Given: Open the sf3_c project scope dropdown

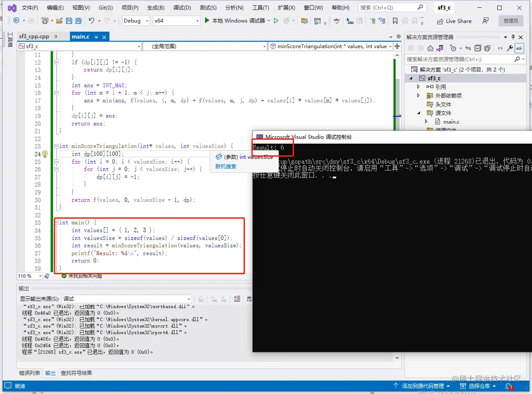Looking at the screenshot, I should tap(80, 46).
